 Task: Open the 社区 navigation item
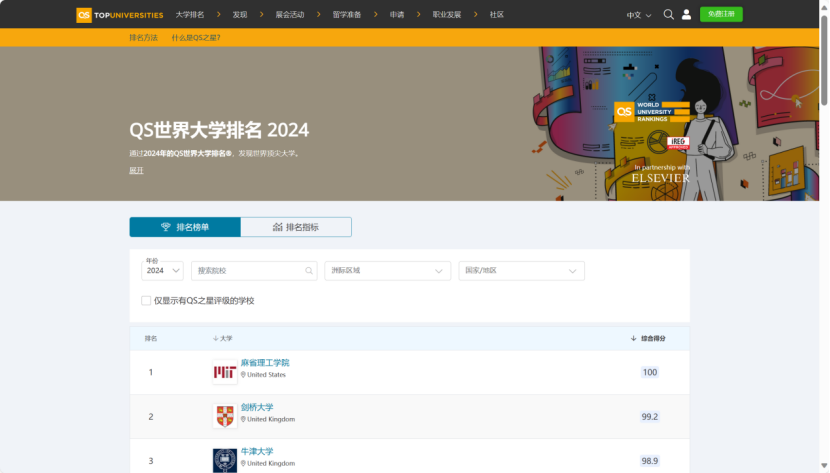[x=497, y=15]
